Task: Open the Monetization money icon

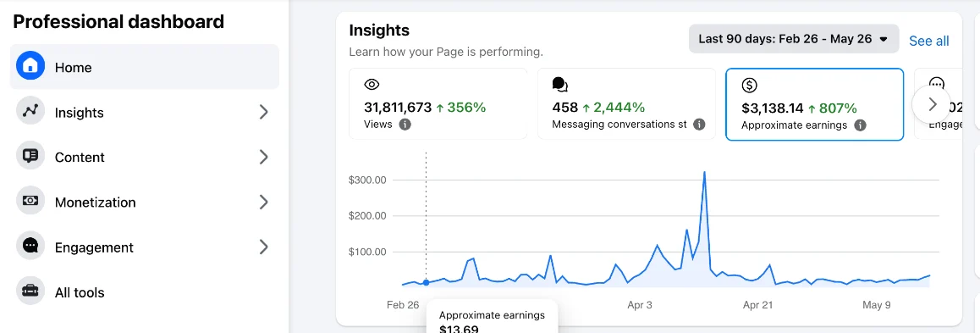Action: [x=30, y=202]
